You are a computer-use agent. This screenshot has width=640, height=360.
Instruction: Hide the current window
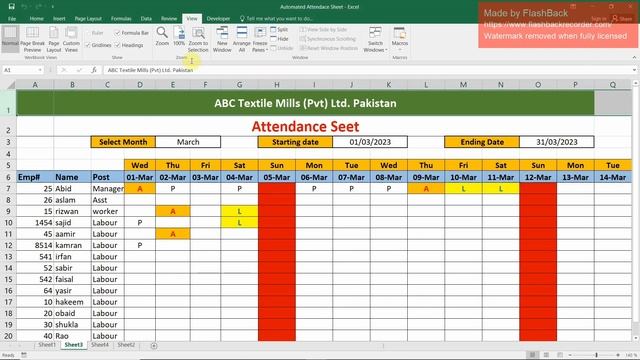[x=279, y=39]
